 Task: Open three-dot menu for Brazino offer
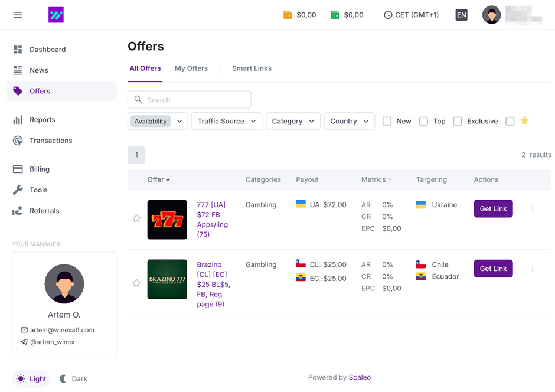[x=532, y=269]
